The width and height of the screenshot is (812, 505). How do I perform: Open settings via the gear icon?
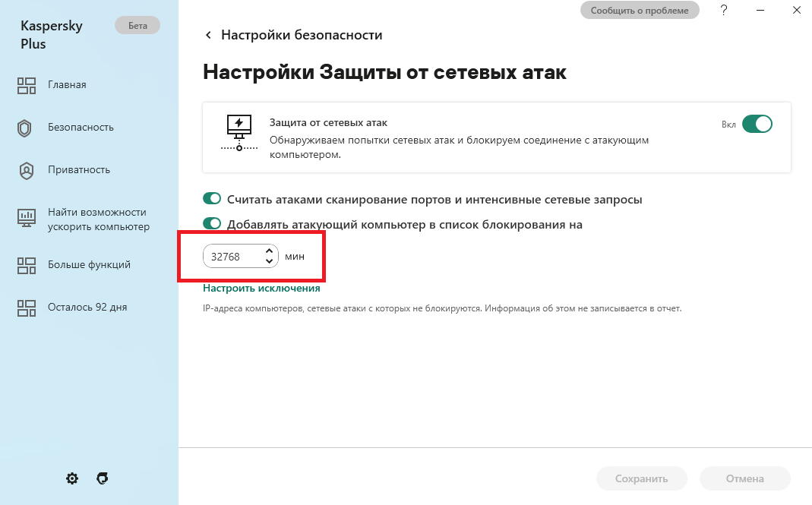(72, 478)
